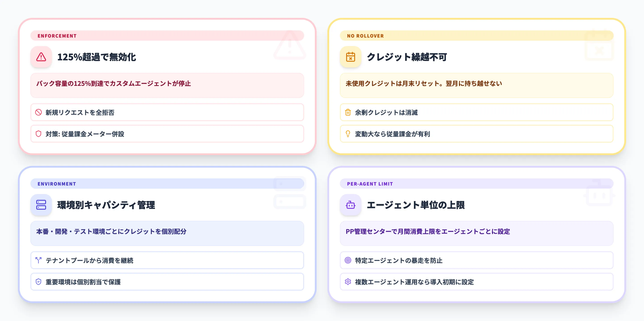The width and height of the screenshot is (644, 321).
Task: Click the 新規リクエストを全拒否 item
Action: pos(167,112)
